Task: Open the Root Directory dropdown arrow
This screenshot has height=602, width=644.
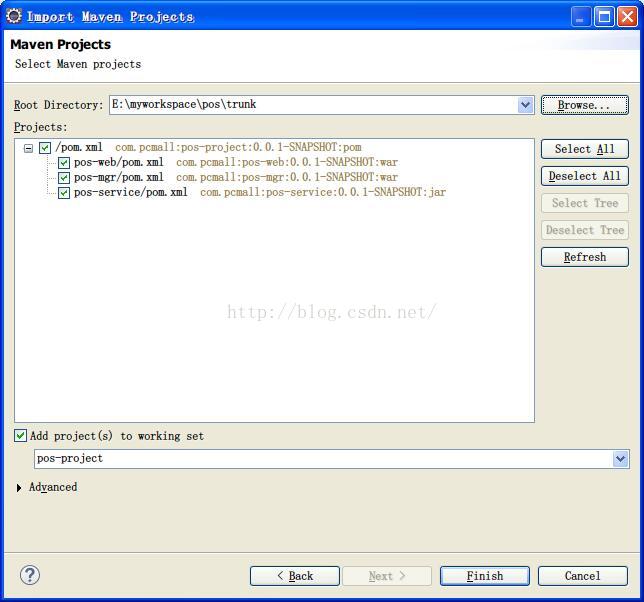Action: click(525, 105)
